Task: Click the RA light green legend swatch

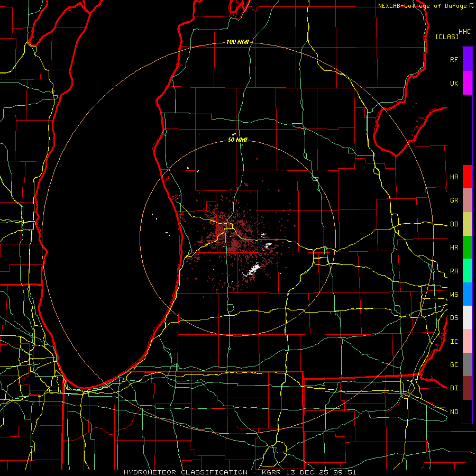Action: 467,271
